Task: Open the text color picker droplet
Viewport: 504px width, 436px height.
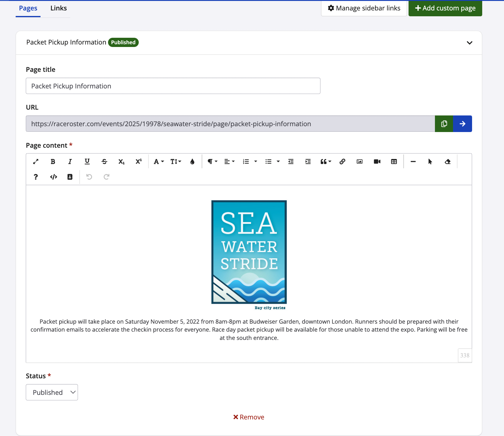Action: [192, 162]
